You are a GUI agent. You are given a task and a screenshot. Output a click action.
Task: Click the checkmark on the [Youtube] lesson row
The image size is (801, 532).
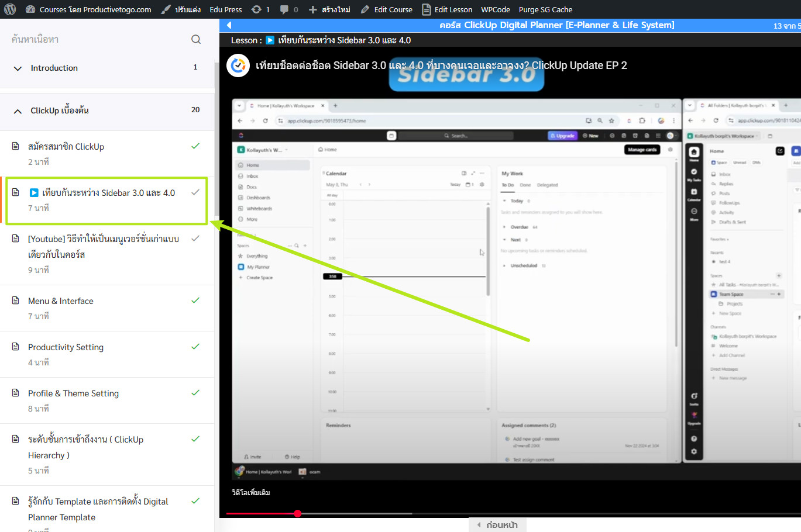point(195,239)
